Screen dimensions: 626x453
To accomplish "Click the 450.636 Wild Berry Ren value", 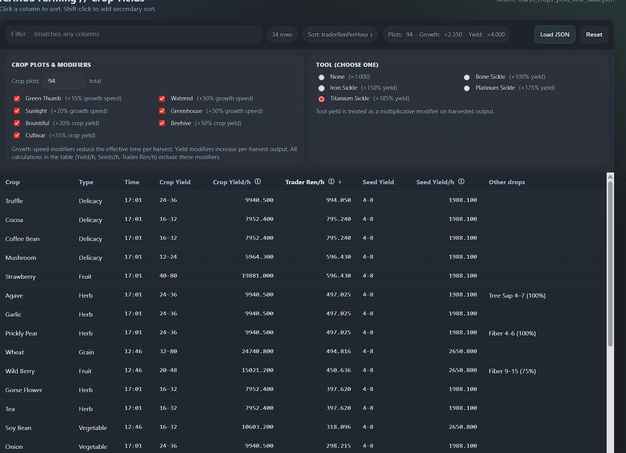I will [x=339, y=370].
